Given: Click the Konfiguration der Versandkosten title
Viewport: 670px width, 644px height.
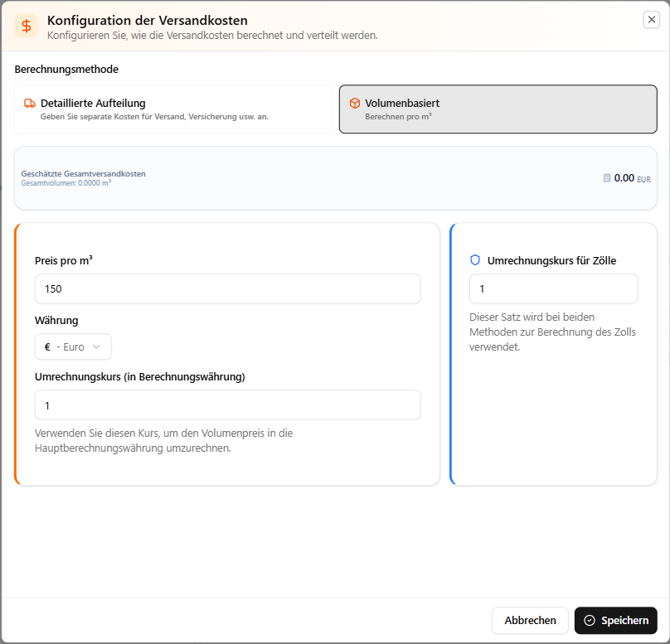Looking at the screenshot, I should [x=148, y=20].
